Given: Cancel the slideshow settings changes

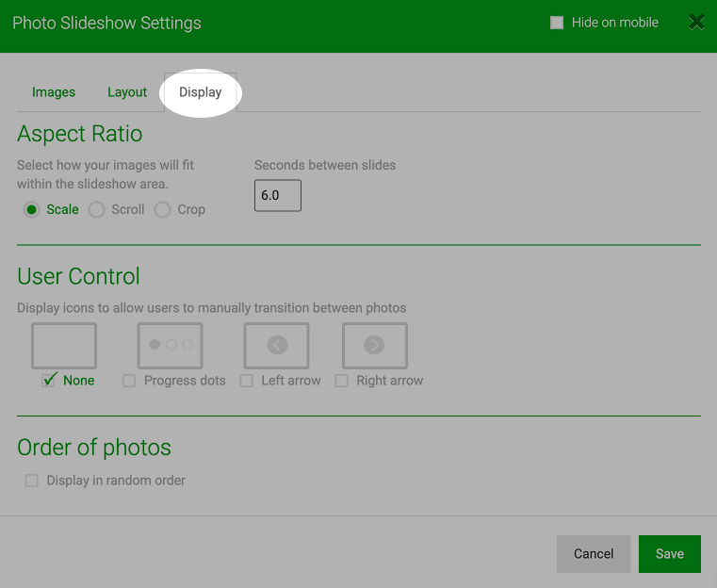Looking at the screenshot, I should [594, 554].
